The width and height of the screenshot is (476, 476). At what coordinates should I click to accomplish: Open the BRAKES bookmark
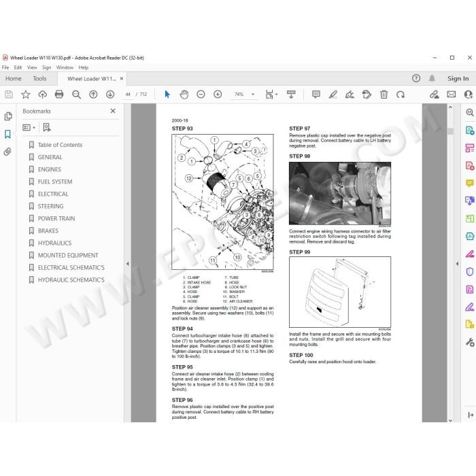48,231
